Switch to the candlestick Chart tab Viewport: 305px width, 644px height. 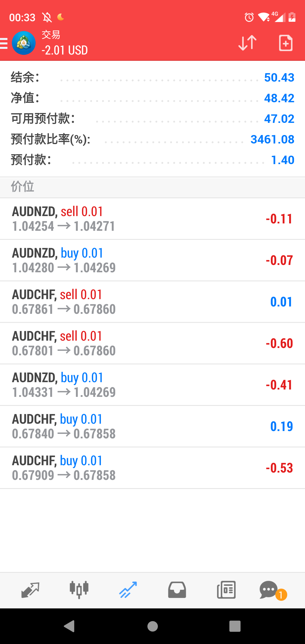pos(79,590)
